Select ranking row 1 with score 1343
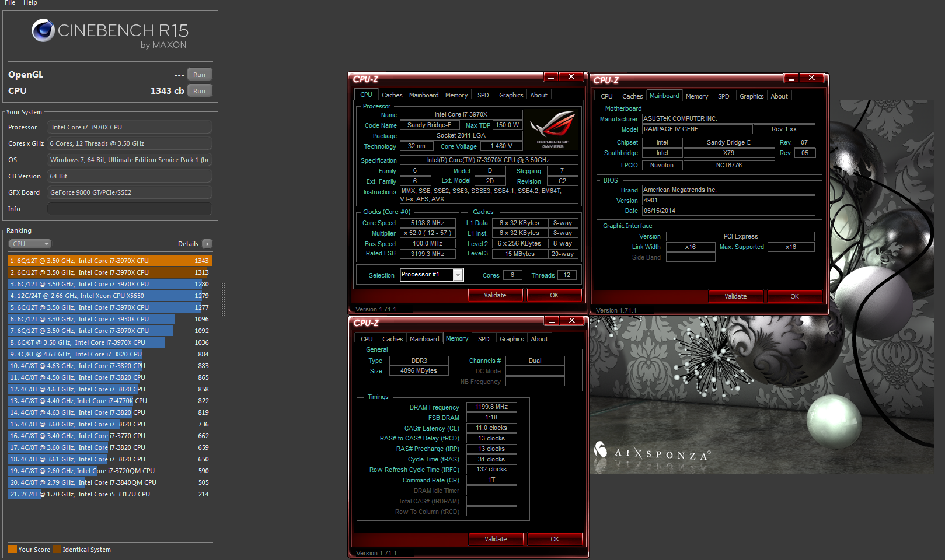The width and height of the screenshot is (945, 560). click(110, 261)
